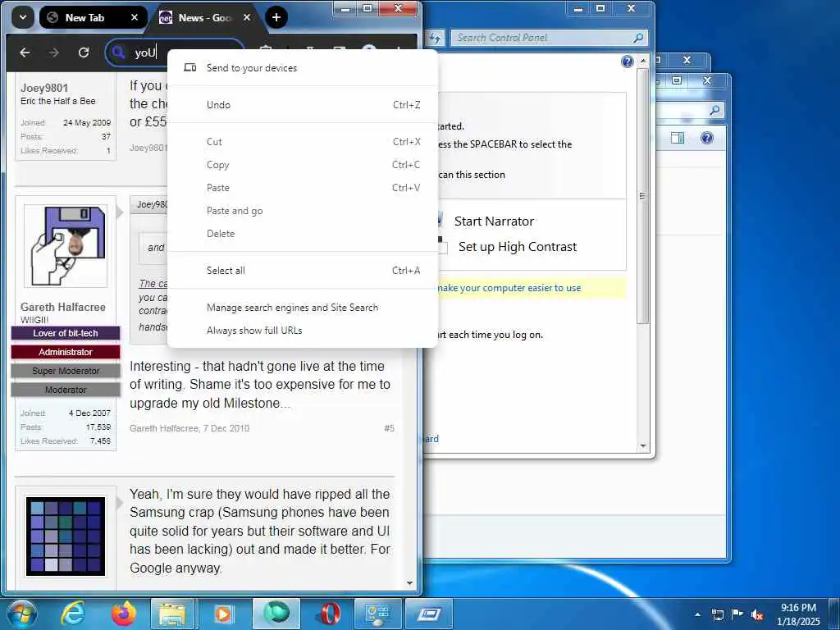Image resolution: width=840 pixels, height=630 pixels.
Task: Select Undo from the context menu
Action: pos(303,105)
